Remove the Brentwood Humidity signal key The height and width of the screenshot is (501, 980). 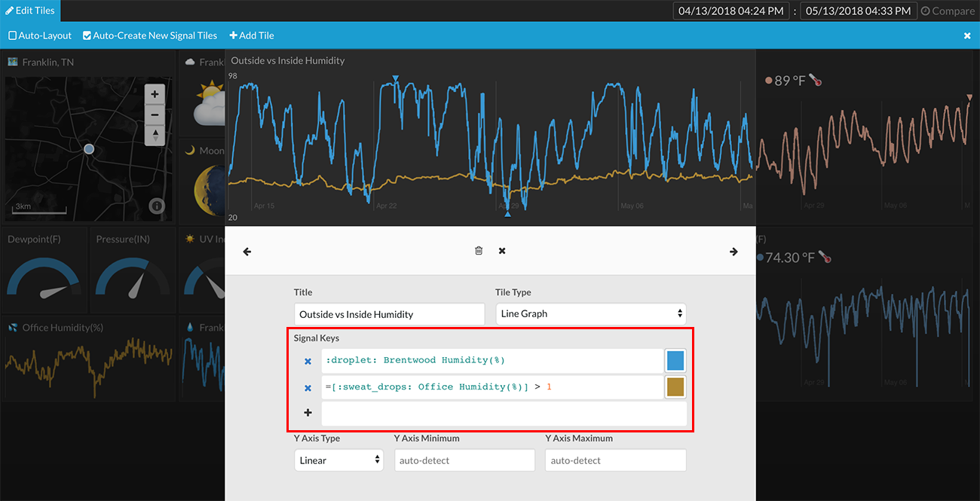[x=308, y=362]
